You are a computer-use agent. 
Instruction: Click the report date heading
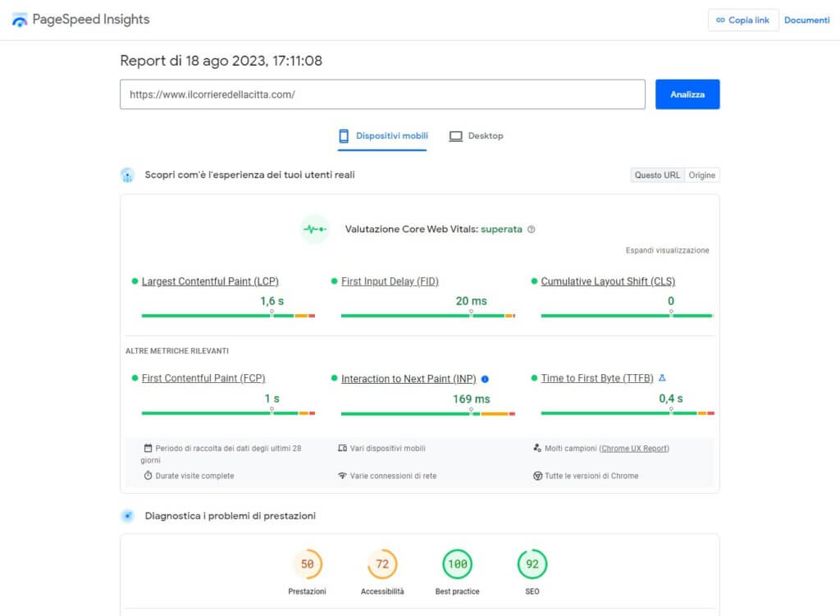pyautogui.click(x=221, y=61)
